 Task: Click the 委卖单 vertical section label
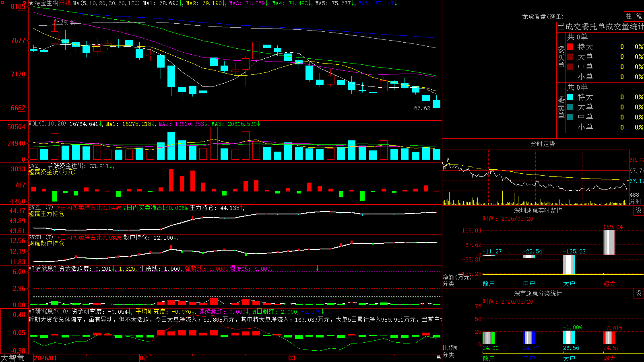561,107
